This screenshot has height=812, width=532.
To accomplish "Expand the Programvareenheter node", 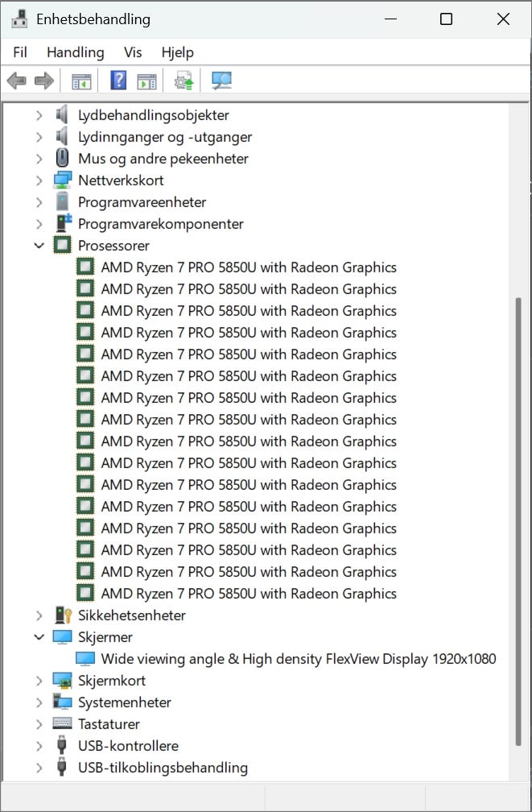I will tap(39, 202).
